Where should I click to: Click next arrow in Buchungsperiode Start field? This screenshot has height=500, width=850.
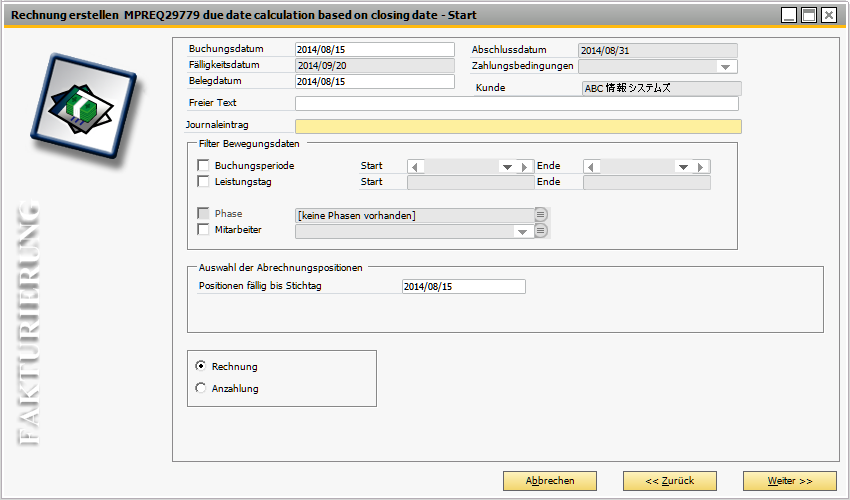tap(526, 167)
